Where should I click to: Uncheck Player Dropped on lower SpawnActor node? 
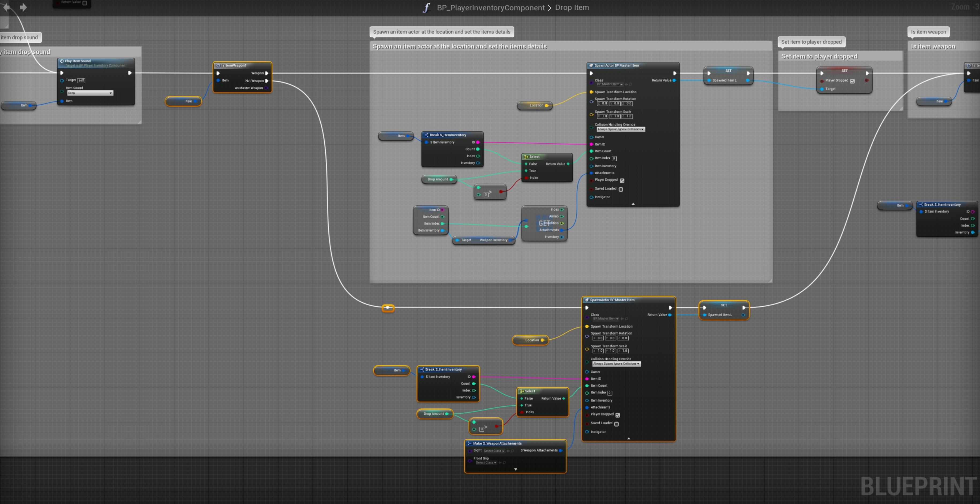tap(617, 415)
